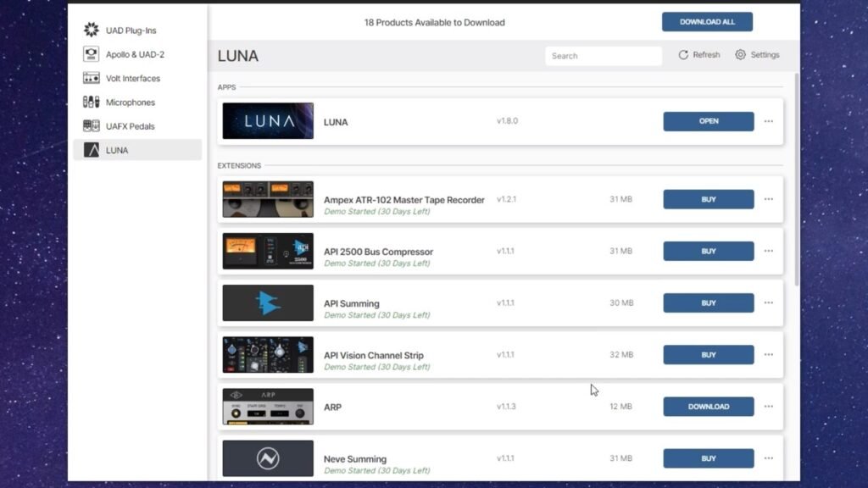The image size is (868, 488).
Task: Click the API 2500 Bus Compressor thumbnail
Action: (268, 251)
